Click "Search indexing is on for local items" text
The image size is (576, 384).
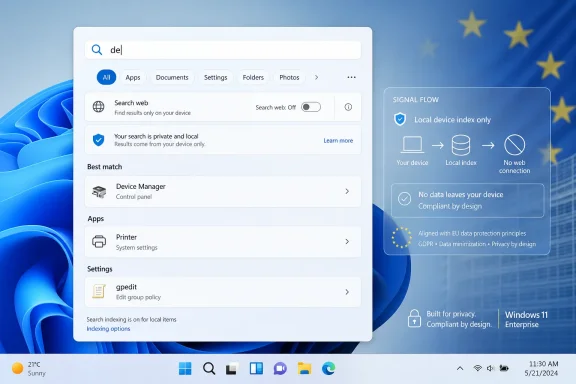(132, 319)
